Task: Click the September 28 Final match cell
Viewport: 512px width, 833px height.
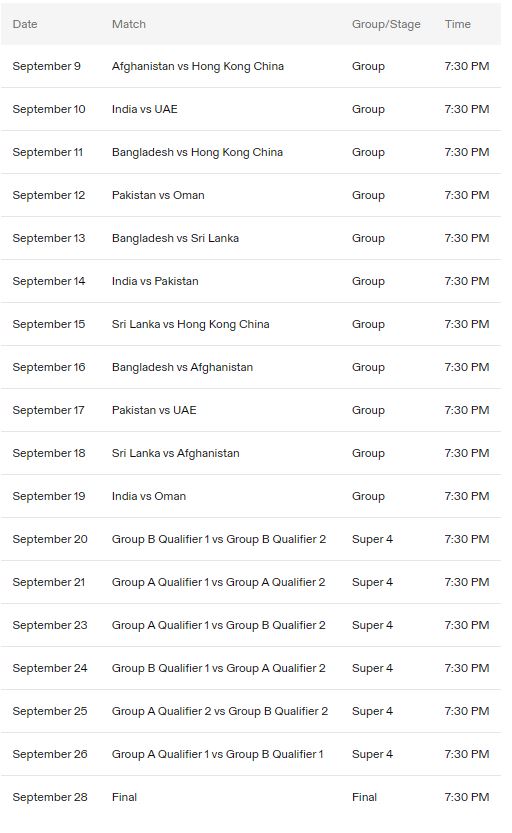Action: tap(124, 797)
